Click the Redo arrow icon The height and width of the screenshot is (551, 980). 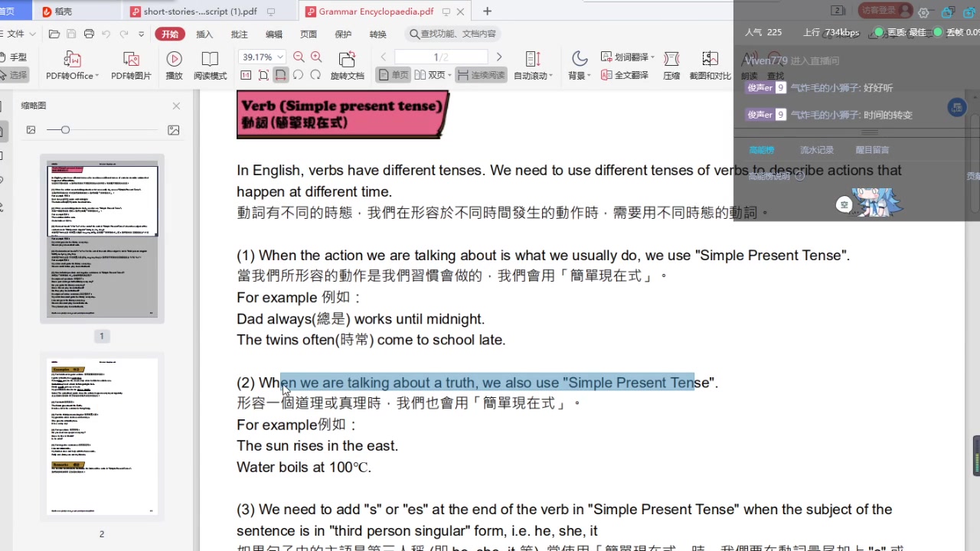[124, 34]
